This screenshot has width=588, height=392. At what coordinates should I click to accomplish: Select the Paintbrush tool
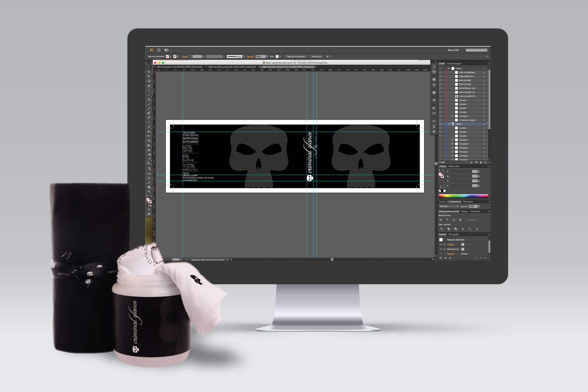[149, 104]
